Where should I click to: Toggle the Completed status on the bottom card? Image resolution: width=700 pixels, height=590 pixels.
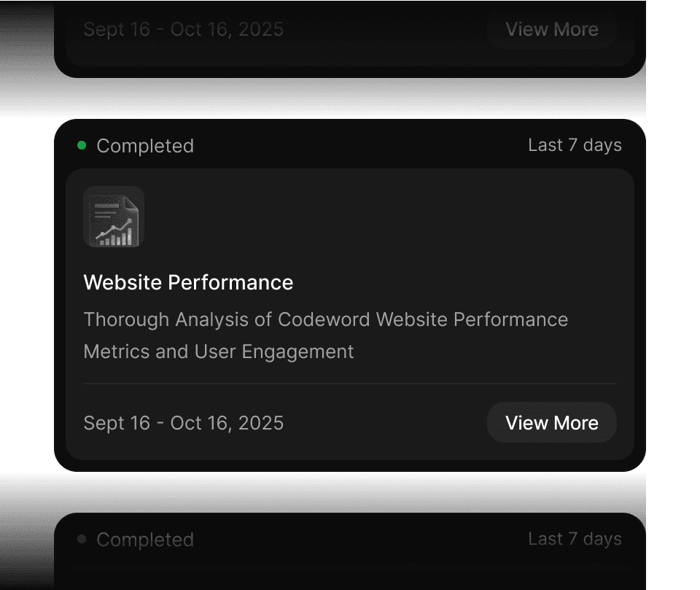tap(145, 540)
